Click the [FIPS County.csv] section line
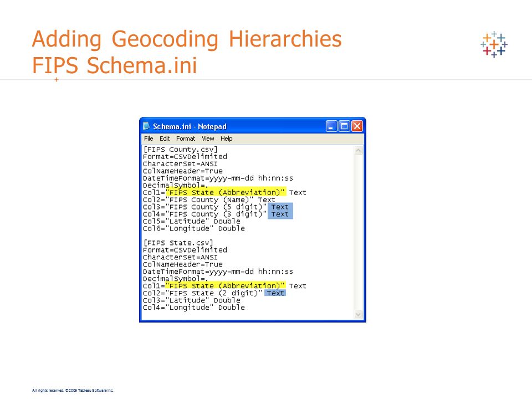Viewport: 532px width, 399px height. tap(180, 149)
